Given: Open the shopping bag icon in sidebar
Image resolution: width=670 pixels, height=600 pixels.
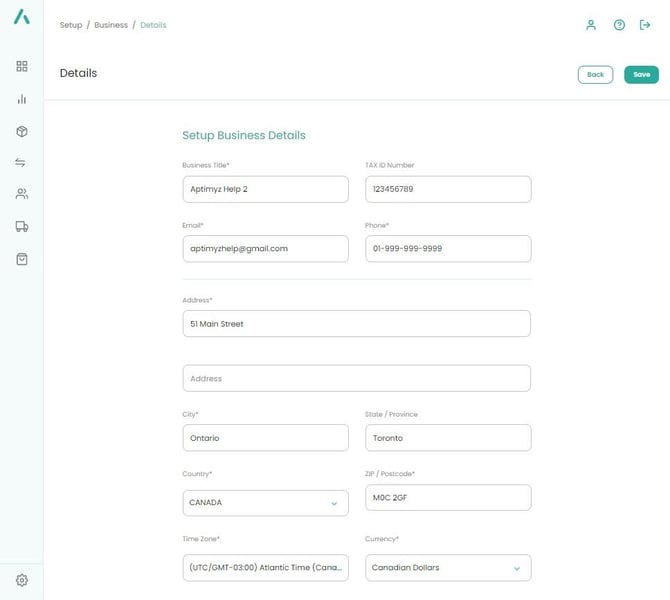Looking at the screenshot, I should (x=21, y=259).
